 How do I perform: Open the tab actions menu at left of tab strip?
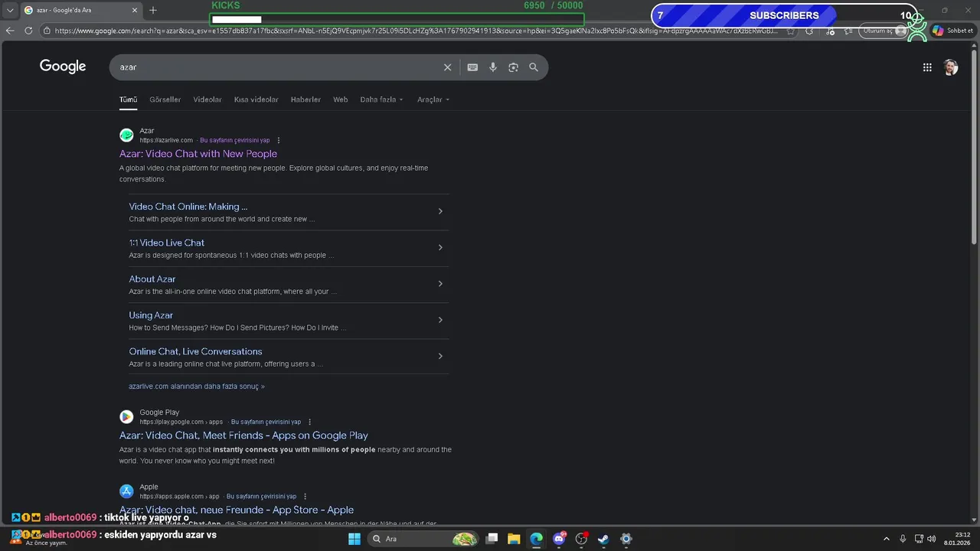(10, 10)
